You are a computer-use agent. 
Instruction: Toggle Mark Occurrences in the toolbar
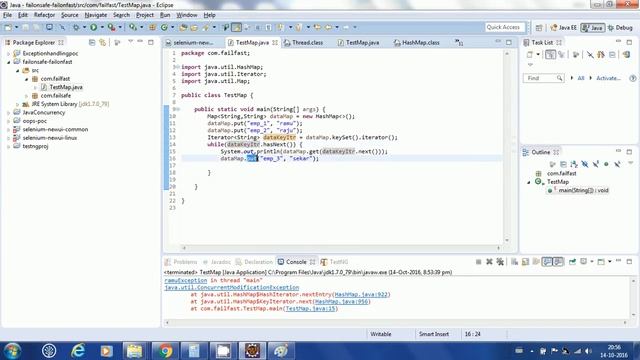pyautogui.click(x=236, y=27)
